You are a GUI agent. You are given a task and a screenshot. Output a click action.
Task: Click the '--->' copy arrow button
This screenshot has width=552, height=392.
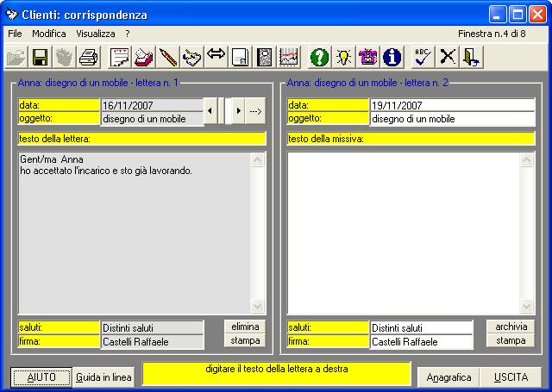point(254,111)
